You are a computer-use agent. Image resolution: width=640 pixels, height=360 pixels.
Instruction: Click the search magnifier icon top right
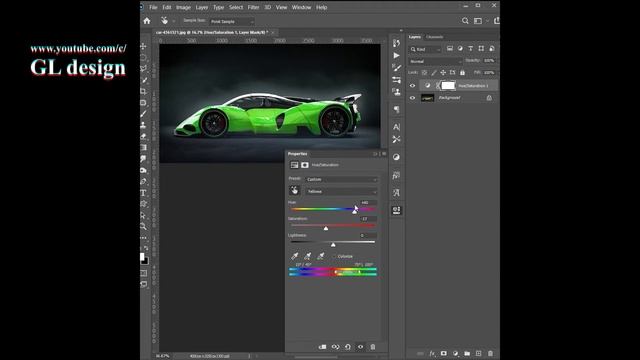465,21
